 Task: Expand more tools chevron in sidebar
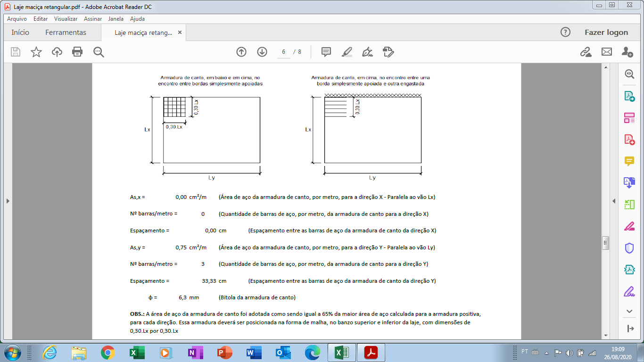click(629, 311)
